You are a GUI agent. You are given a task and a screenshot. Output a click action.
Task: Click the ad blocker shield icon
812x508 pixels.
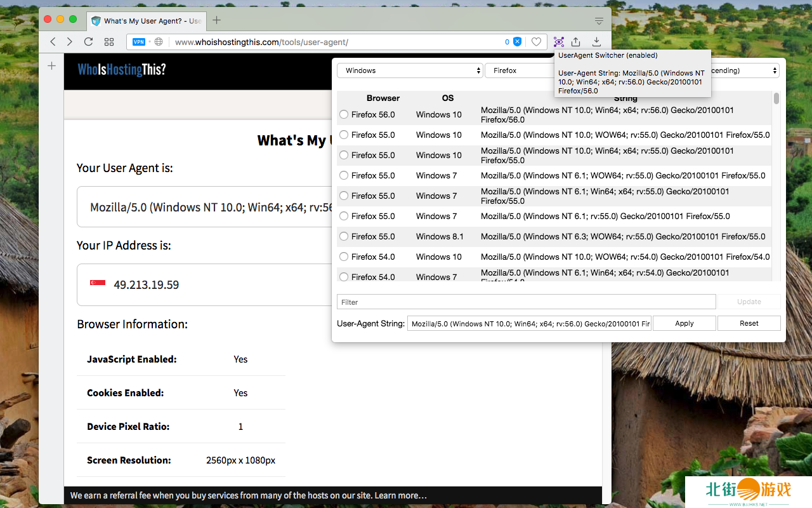[x=517, y=42]
